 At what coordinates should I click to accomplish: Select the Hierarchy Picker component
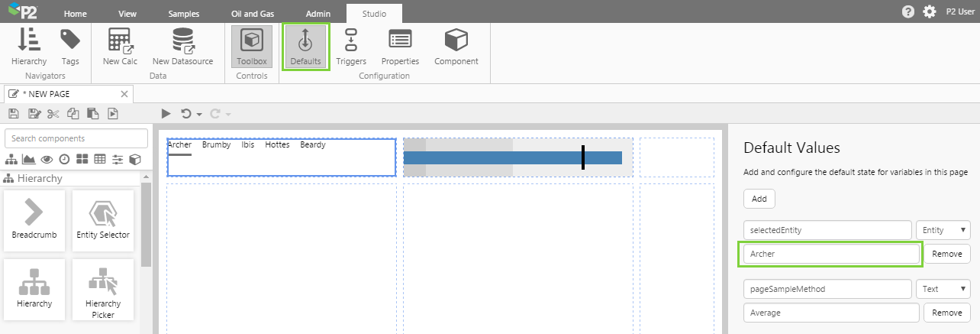[x=103, y=289]
